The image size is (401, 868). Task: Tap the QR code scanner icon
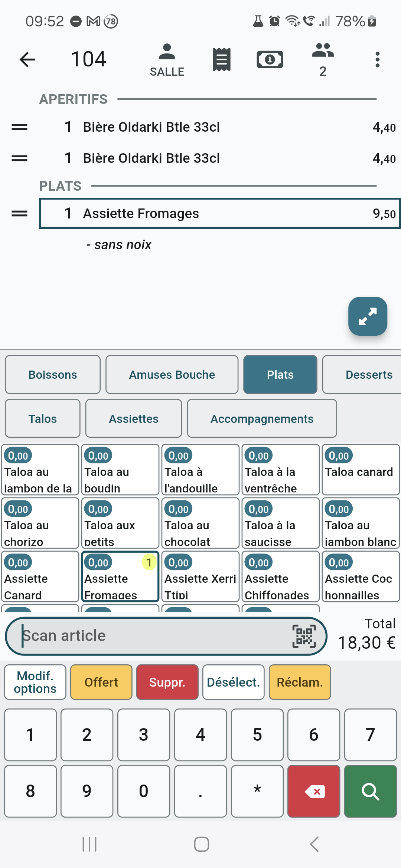304,636
